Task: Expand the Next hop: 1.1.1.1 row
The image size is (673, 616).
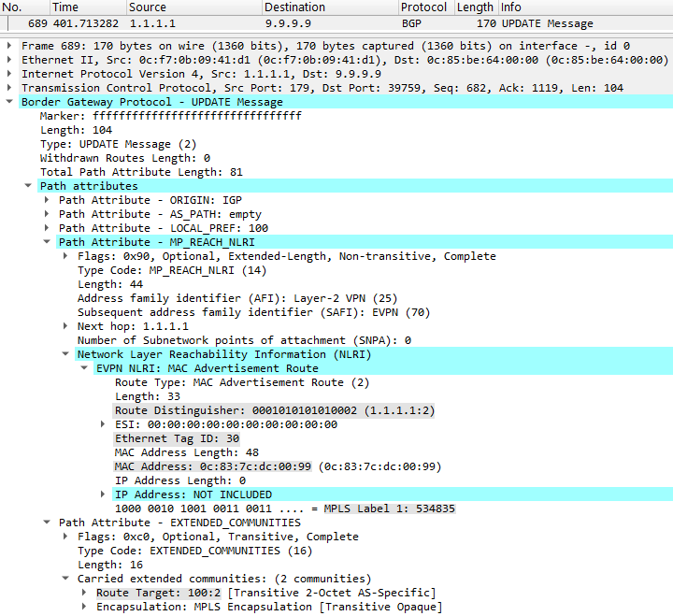Action: click(x=65, y=326)
